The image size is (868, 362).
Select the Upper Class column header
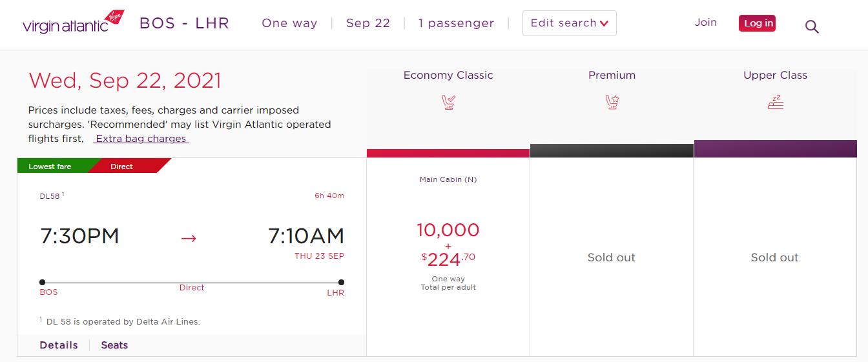[775, 75]
